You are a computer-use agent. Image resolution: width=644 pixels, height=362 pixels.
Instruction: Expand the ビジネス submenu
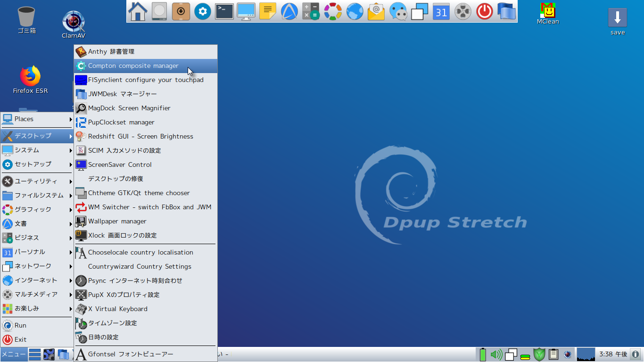[37, 238]
